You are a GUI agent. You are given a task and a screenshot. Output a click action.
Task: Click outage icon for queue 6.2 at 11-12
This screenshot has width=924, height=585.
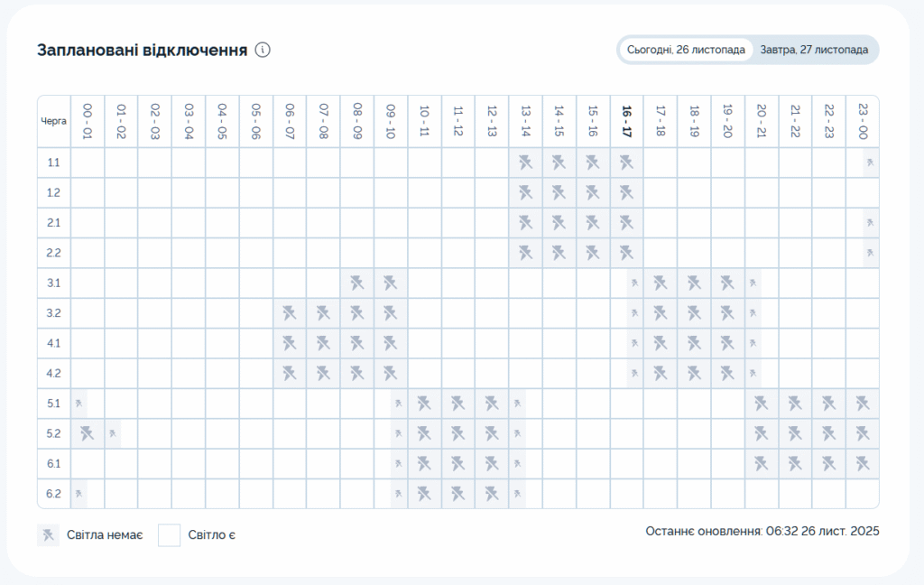(x=457, y=494)
